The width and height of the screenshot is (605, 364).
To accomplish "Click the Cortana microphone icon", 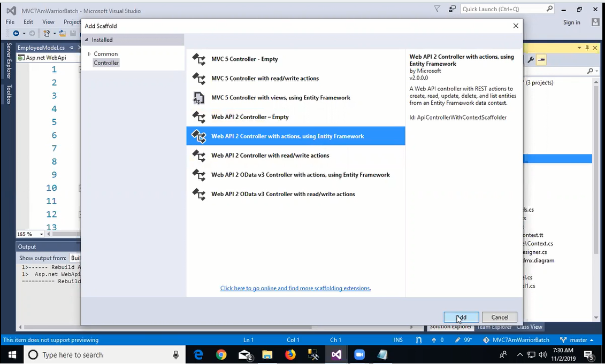I will tap(175, 355).
